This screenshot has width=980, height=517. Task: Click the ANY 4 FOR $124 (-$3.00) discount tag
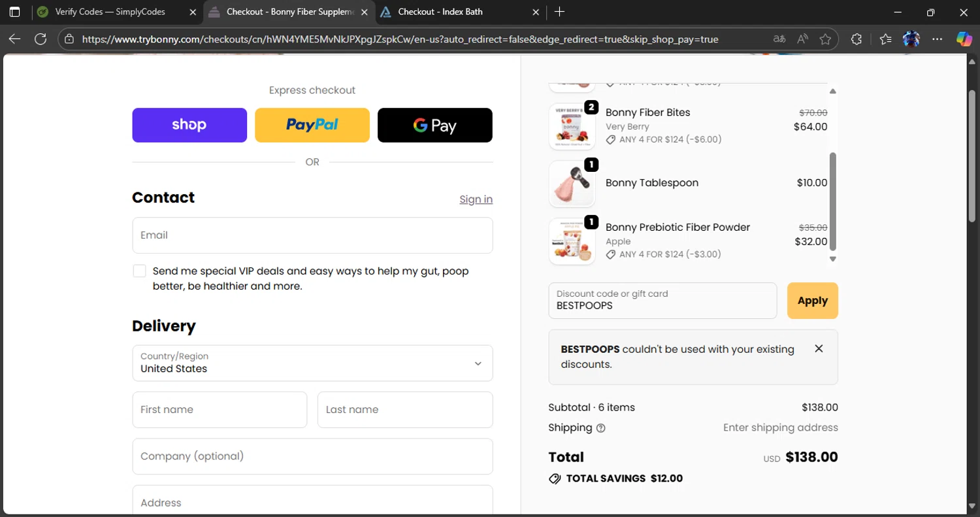click(663, 254)
